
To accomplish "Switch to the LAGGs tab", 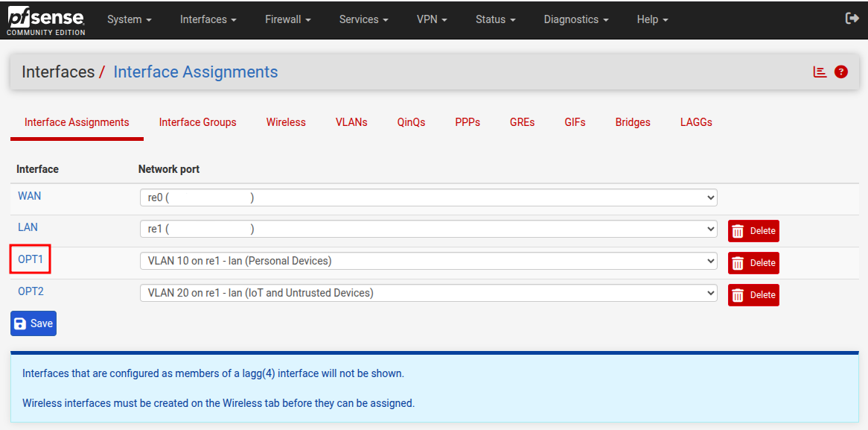I will click(x=696, y=122).
